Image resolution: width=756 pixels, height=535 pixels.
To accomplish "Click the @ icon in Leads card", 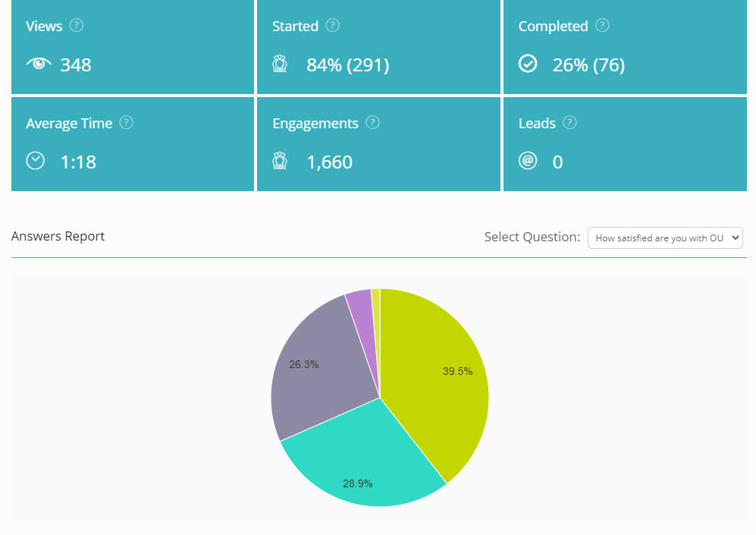I will 528,161.
